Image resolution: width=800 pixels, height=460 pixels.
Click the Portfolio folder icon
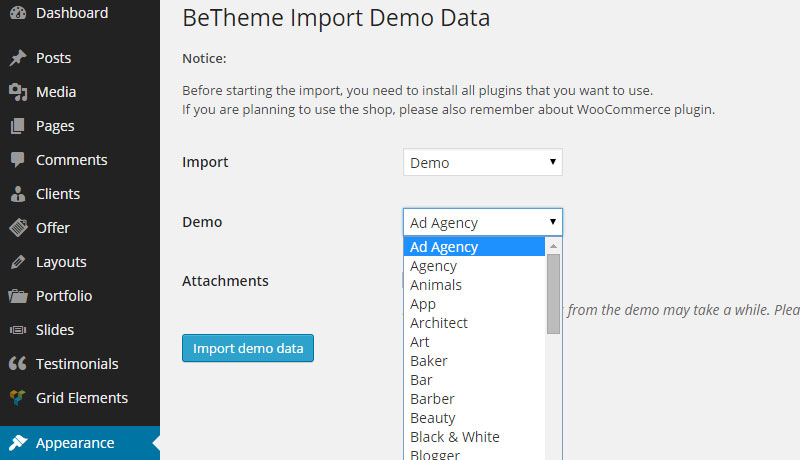pyautogui.click(x=17, y=296)
